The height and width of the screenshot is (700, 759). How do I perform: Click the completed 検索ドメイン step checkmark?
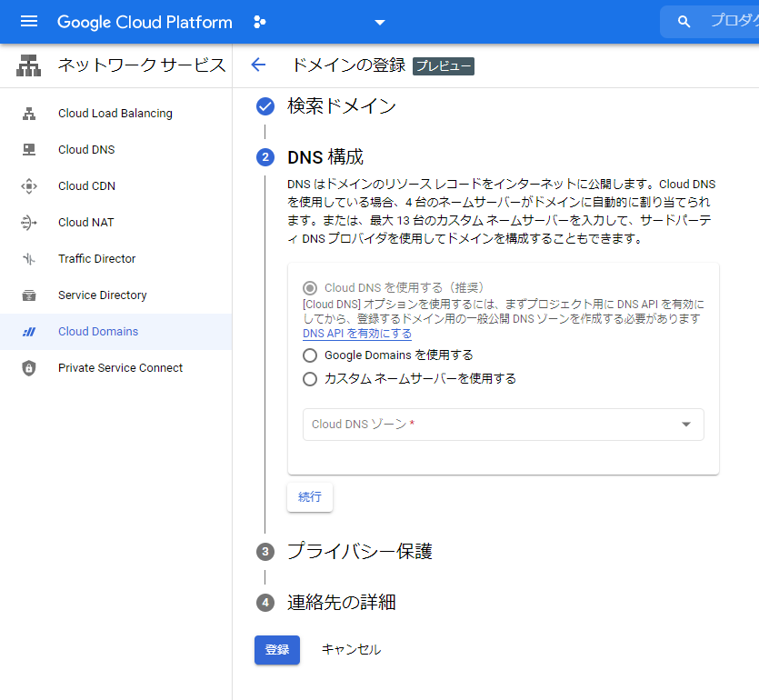tap(265, 106)
